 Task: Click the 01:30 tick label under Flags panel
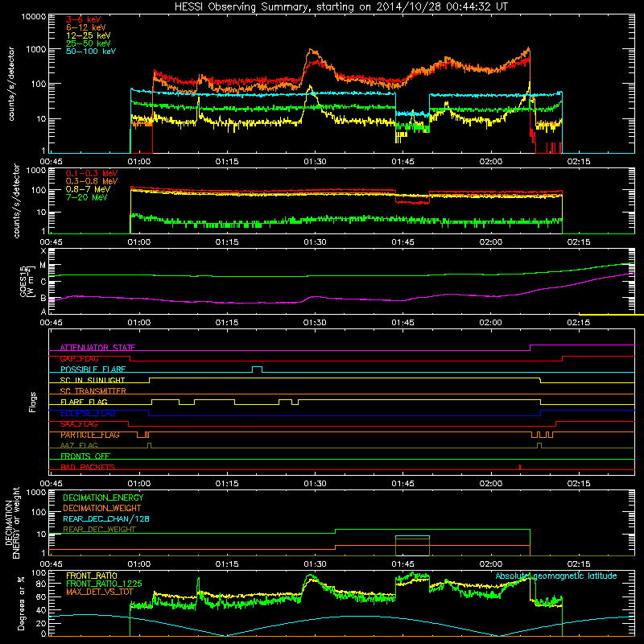click(x=315, y=484)
